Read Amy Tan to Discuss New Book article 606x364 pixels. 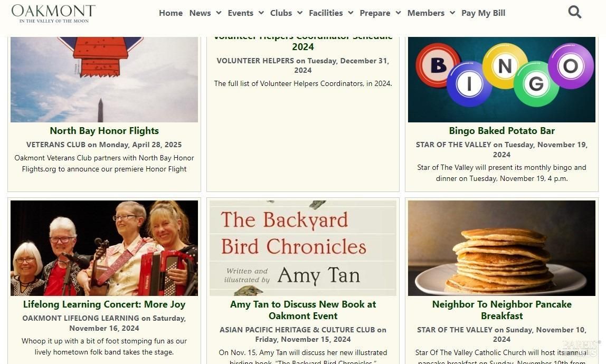(303, 310)
